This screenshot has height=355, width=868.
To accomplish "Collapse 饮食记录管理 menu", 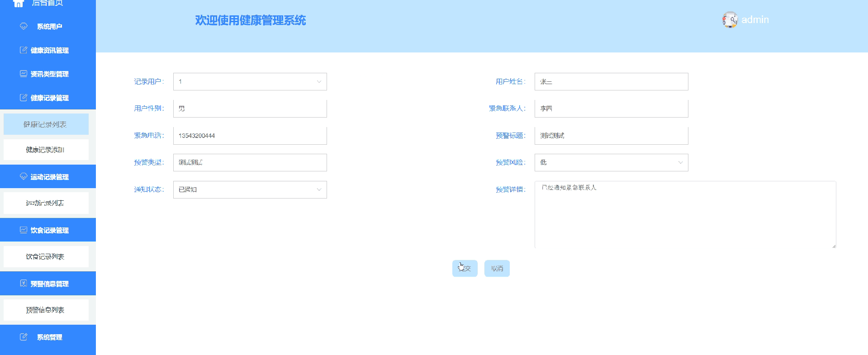I will [48, 230].
